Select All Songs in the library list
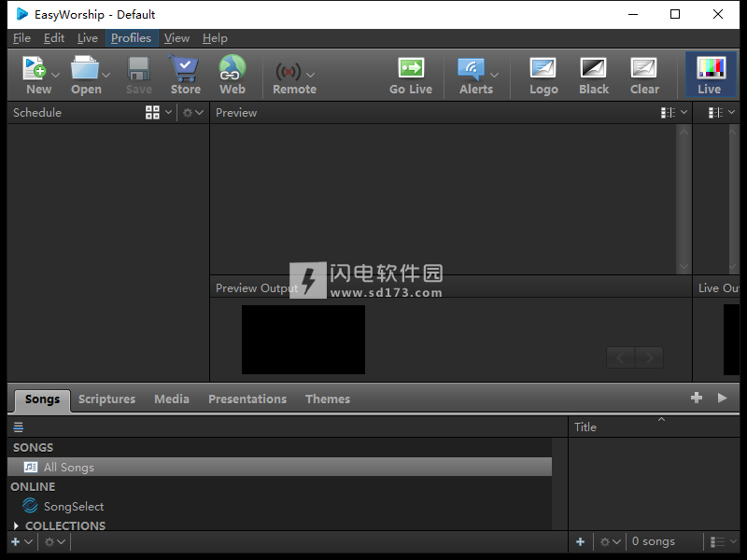 pos(279,468)
